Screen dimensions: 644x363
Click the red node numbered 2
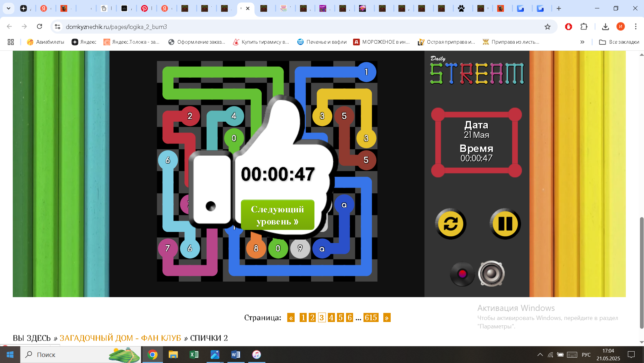[x=190, y=116]
